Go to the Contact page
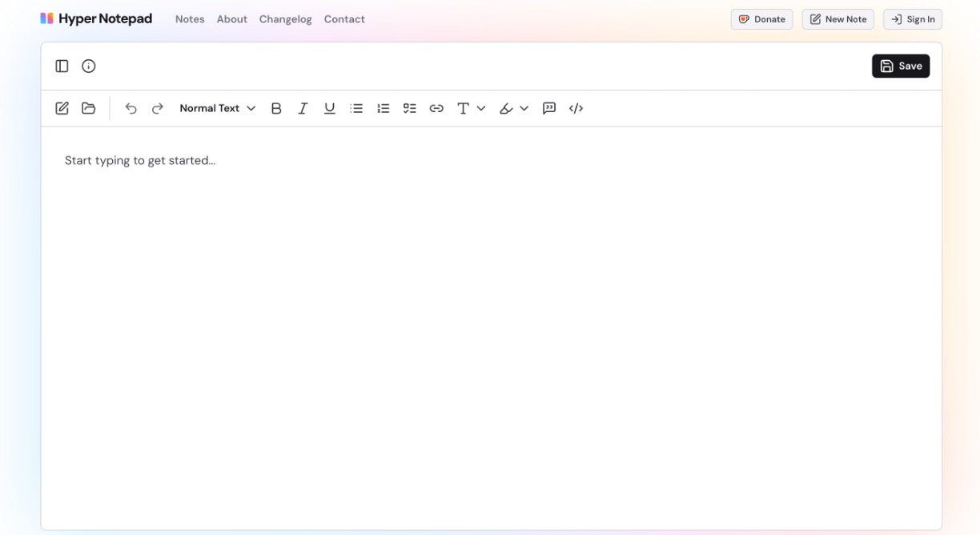Screen dimensions: 980x535 tap(344, 18)
